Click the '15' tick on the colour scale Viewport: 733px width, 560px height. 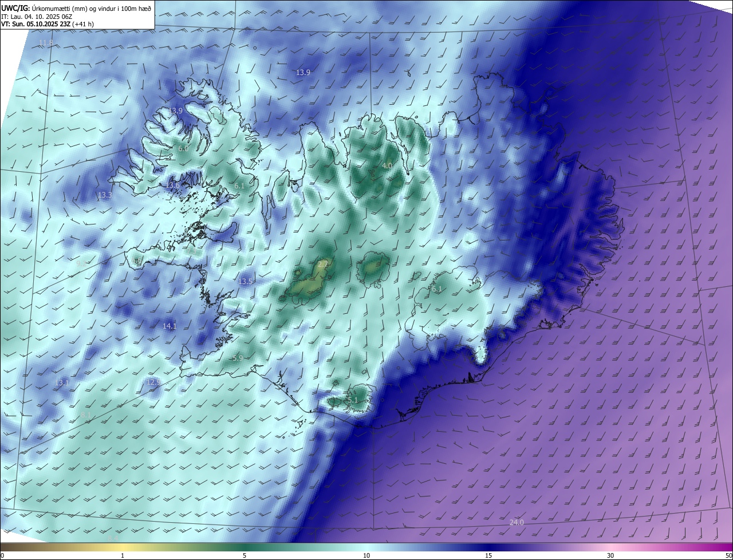(488, 555)
